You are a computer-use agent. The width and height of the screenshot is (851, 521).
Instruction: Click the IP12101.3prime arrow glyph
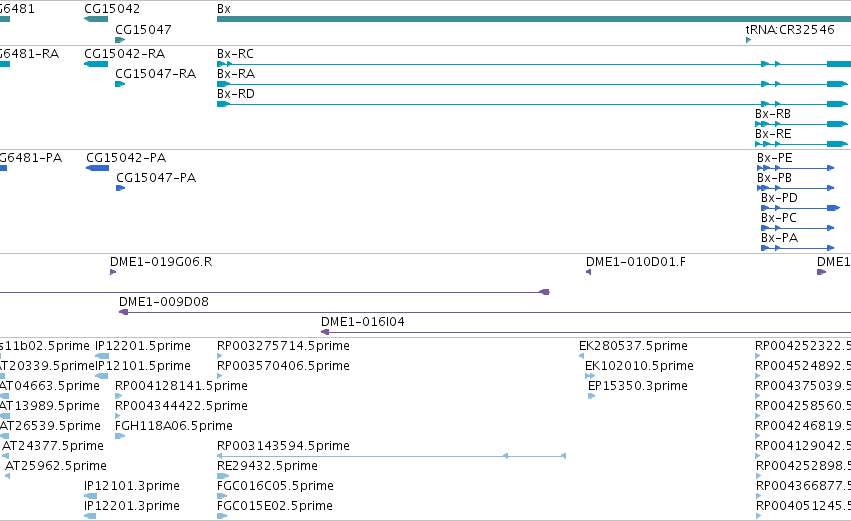[91, 496]
